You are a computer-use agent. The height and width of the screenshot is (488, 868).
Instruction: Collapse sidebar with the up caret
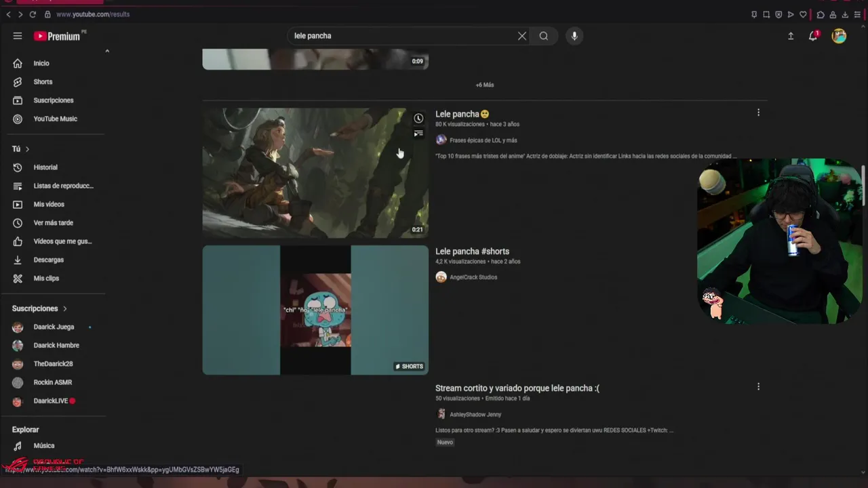[106, 52]
